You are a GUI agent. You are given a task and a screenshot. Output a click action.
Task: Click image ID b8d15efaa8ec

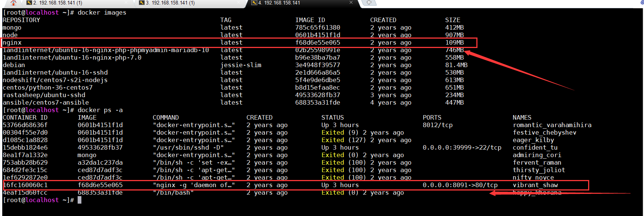pyautogui.click(x=318, y=88)
